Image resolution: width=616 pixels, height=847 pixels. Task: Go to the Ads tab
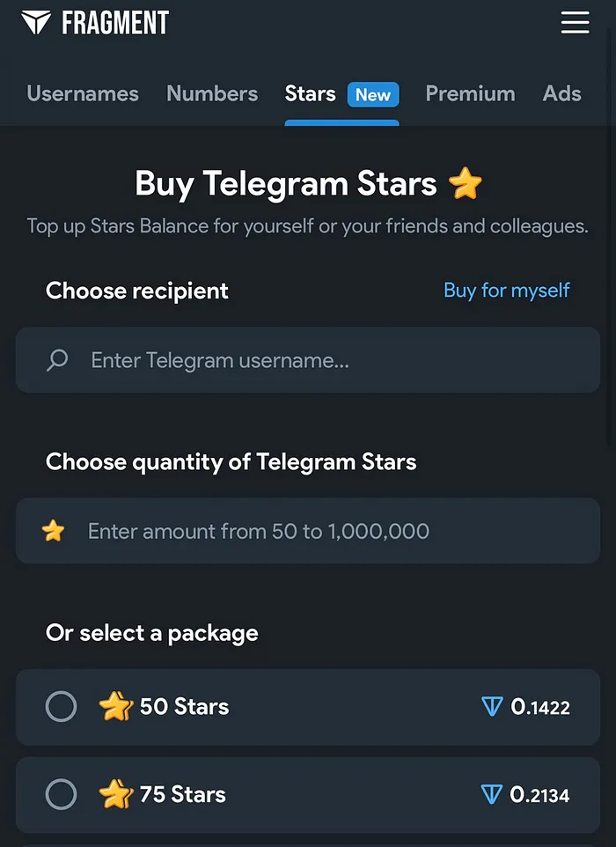[562, 93]
